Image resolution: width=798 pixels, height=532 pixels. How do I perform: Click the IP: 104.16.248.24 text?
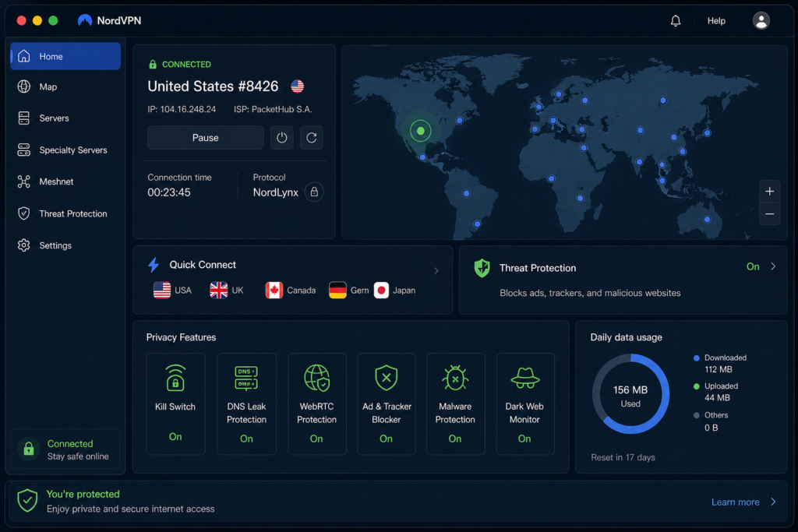tap(182, 109)
